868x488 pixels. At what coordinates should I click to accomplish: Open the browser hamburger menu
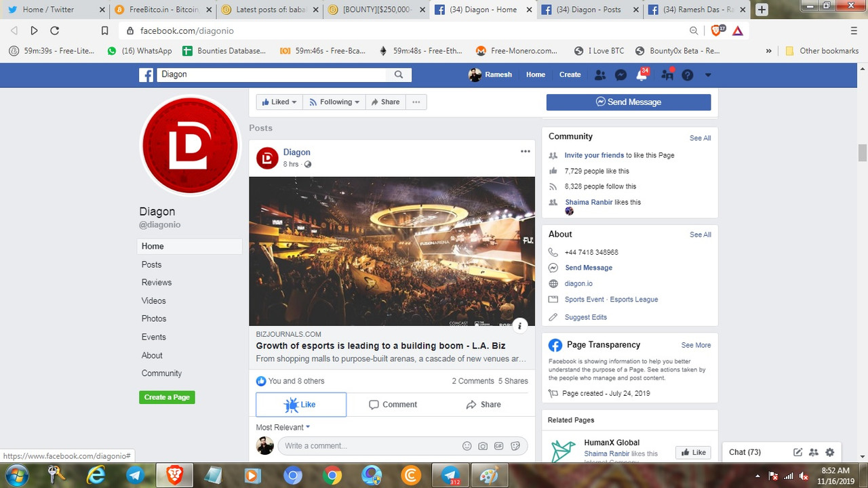pos(854,30)
